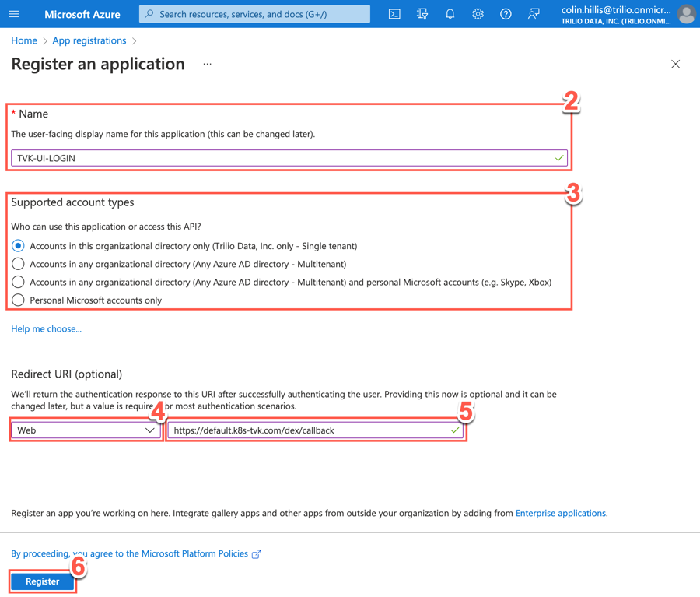700x597 pixels.
Task: Open the ellipsis menu beside page title
Action: 207,64
